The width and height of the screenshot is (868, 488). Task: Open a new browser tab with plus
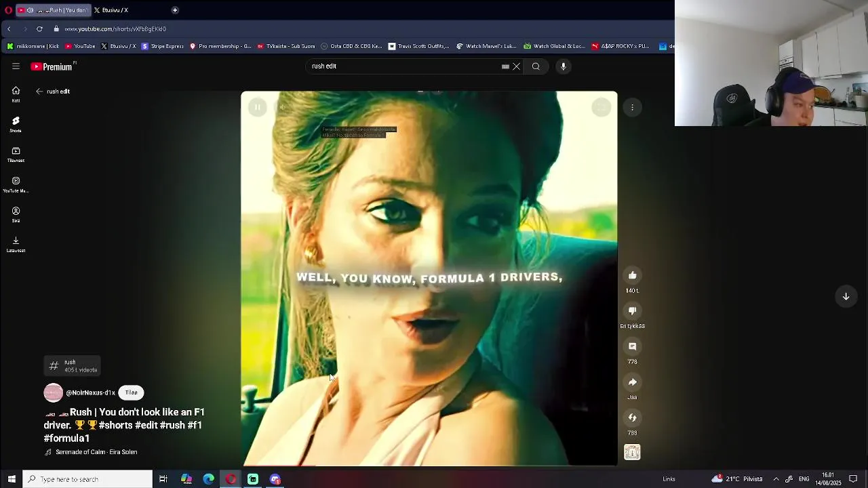(175, 10)
